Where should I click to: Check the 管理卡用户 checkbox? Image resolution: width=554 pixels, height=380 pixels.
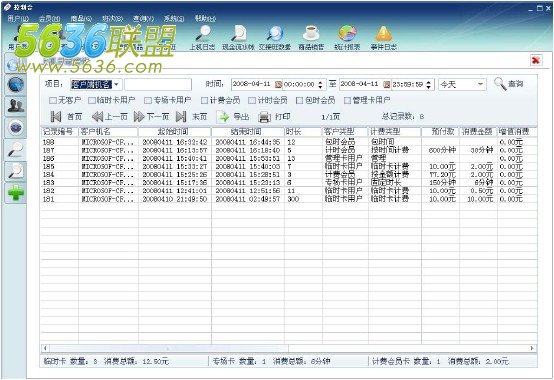[x=348, y=101]
